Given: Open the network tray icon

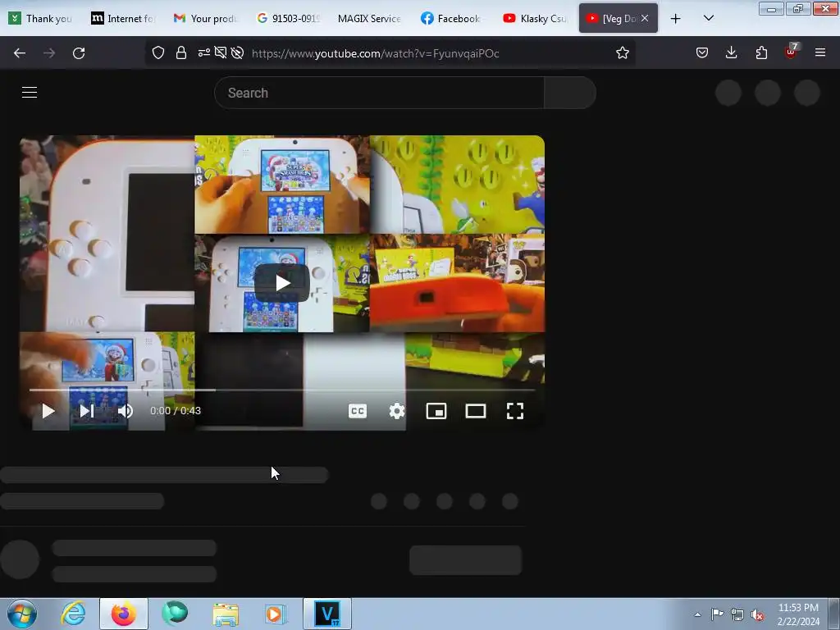Looking at the screenshot, I should [x=737, y=614].
